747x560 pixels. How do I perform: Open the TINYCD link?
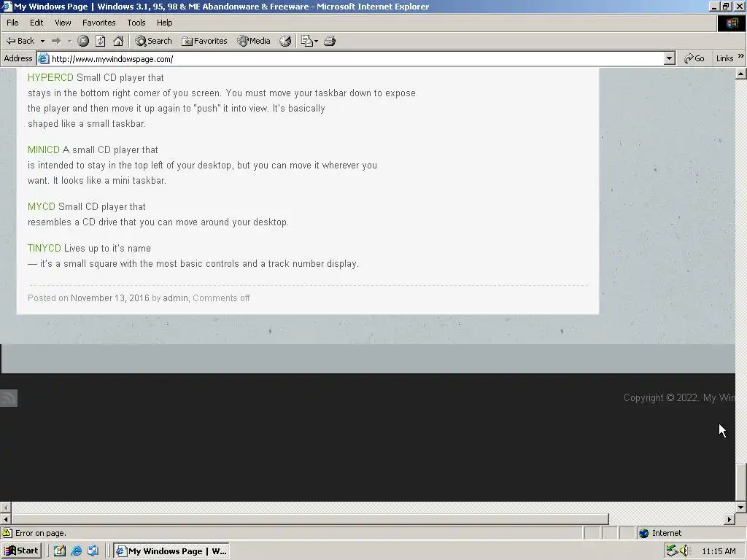point(44,248)
